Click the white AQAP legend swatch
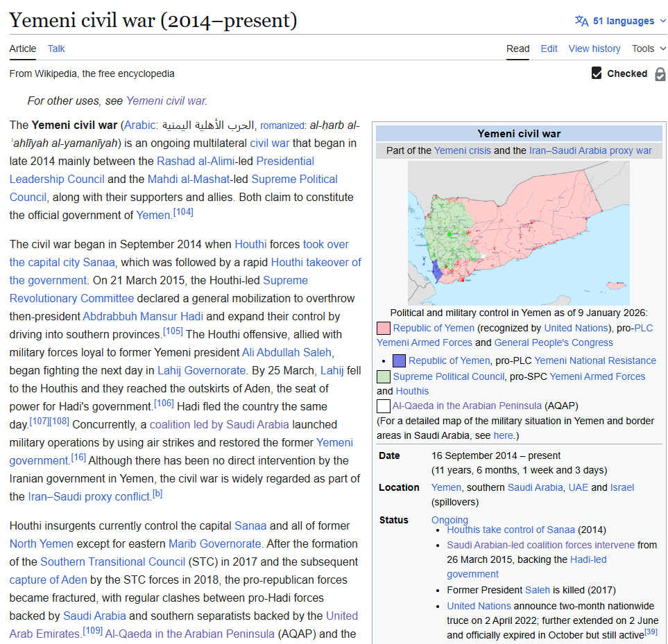This screenshot has width=668, height=644. coord(384,406)
